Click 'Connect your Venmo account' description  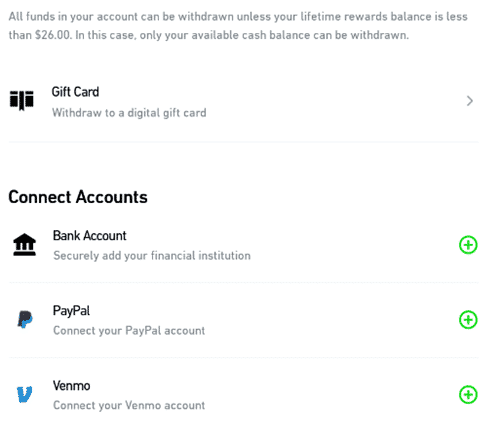pyautogui.click(x=129, y=405)
